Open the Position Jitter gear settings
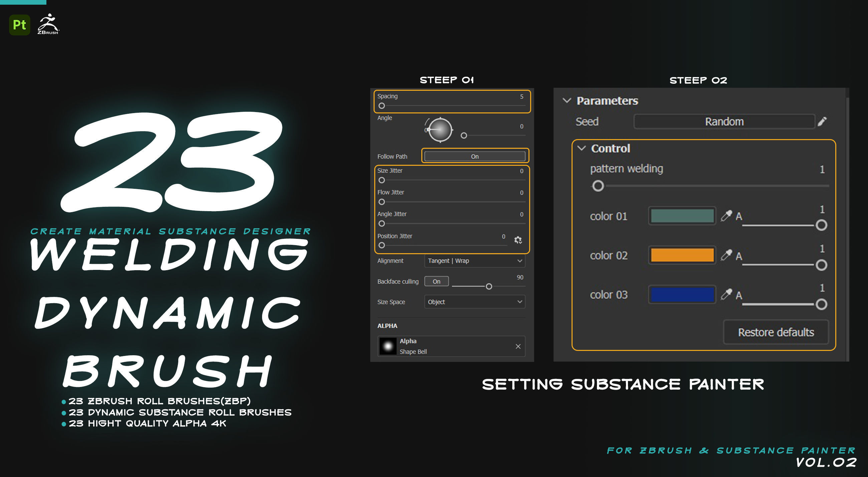Image resolution: width=868 pixels, height=477 pixels. click(x=518, y=240)
